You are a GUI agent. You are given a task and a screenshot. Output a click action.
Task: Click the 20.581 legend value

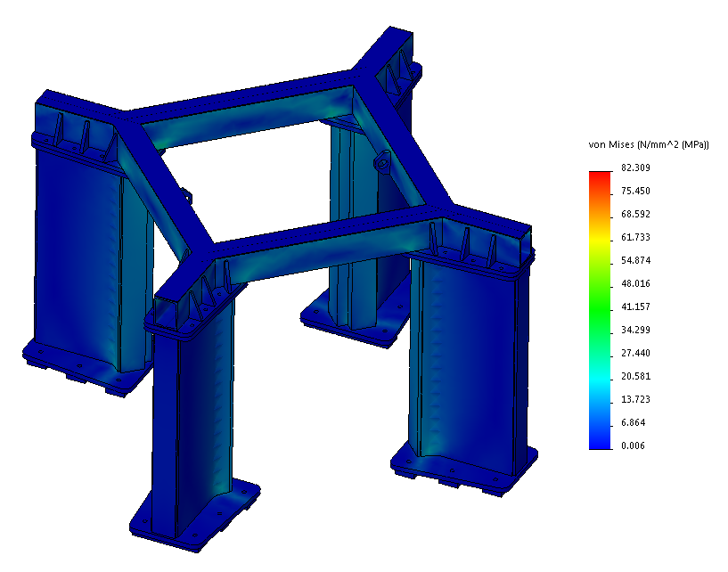click(x=635, y=377)
